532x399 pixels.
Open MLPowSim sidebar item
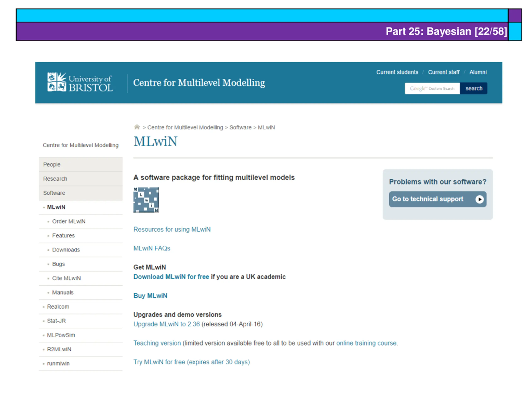coord(81,335)
